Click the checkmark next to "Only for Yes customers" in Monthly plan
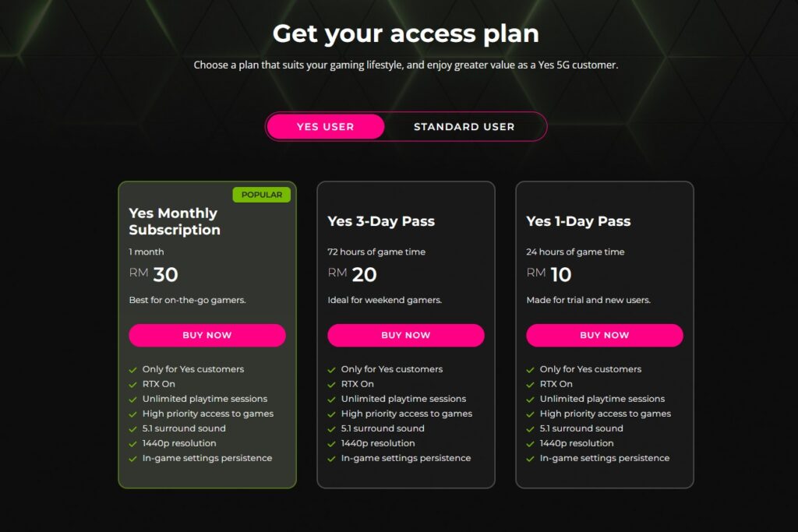The image size is (798, 532). 134,369
